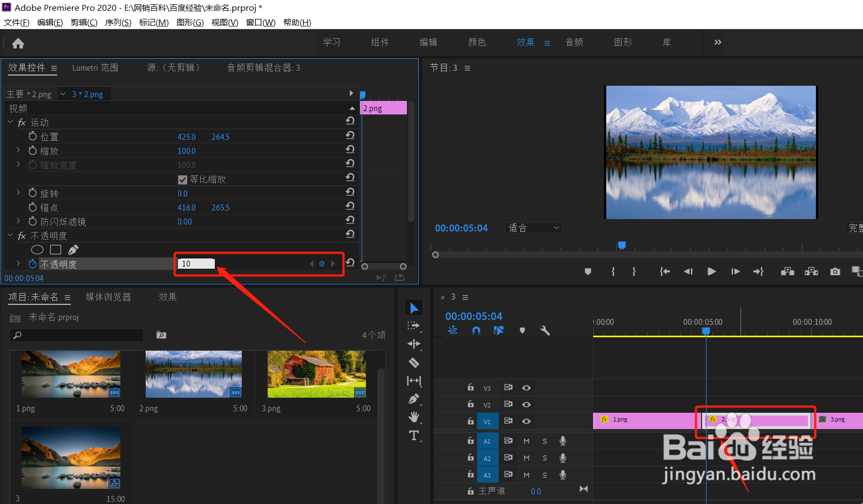
Task: Add marker in program monitor
Action: [x=588, y=271]
